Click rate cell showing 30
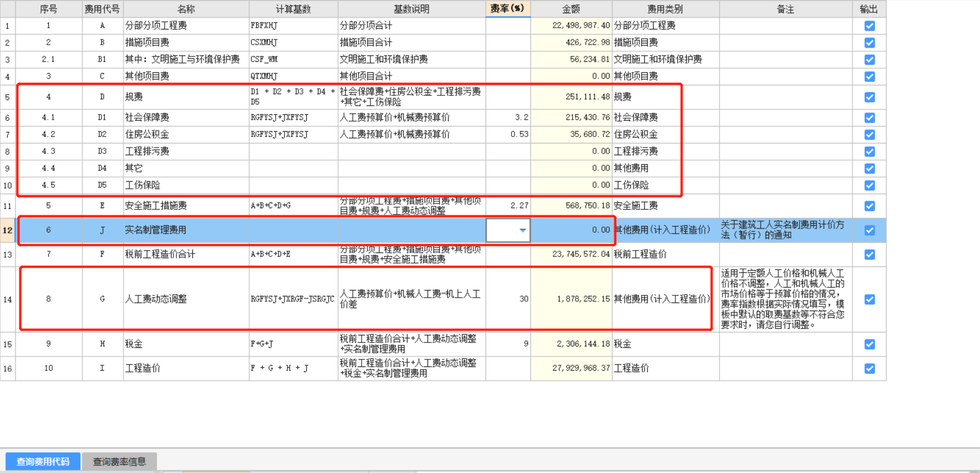Image resolution: width=980 pixels, height=473 pixels. pos(508,299)
